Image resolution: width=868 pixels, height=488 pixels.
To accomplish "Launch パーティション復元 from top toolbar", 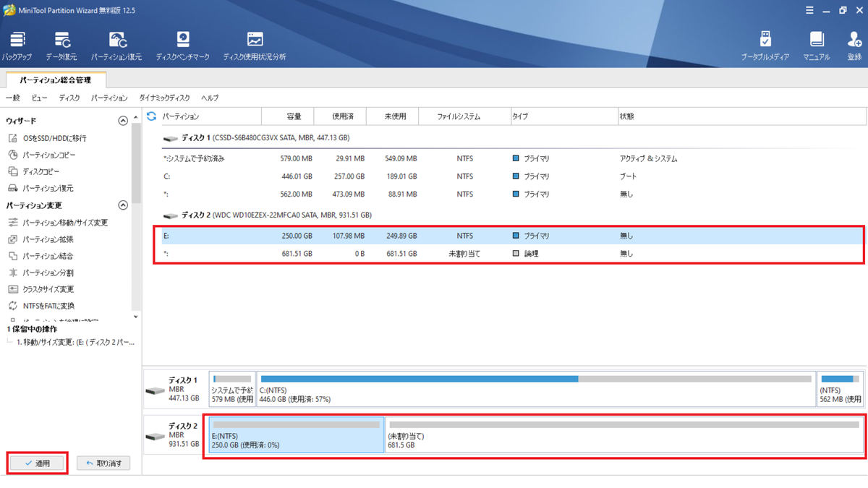I will pos(116,46).
